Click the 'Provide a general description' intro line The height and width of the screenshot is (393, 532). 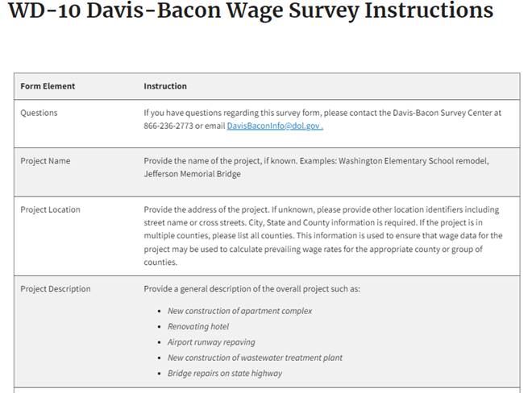252,289
